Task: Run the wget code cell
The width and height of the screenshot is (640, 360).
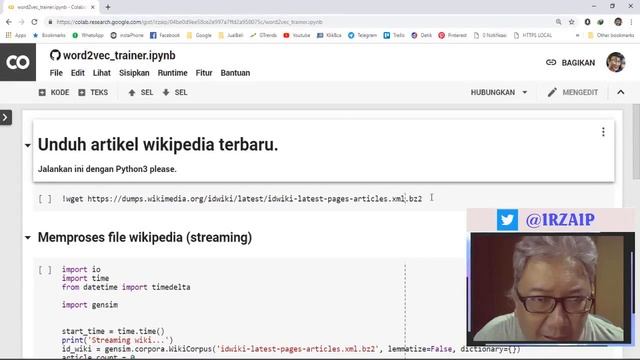Action: coord(45,199)
